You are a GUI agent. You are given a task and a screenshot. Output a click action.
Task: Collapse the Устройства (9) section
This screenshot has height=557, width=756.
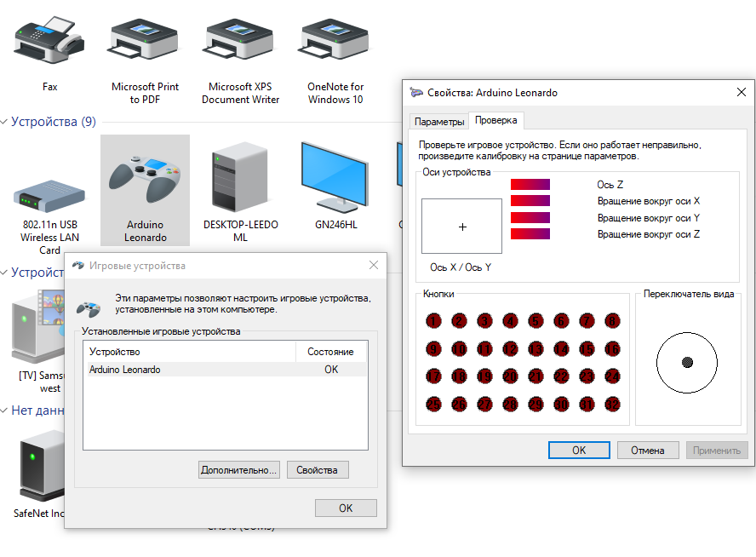[x=5, y=122]
